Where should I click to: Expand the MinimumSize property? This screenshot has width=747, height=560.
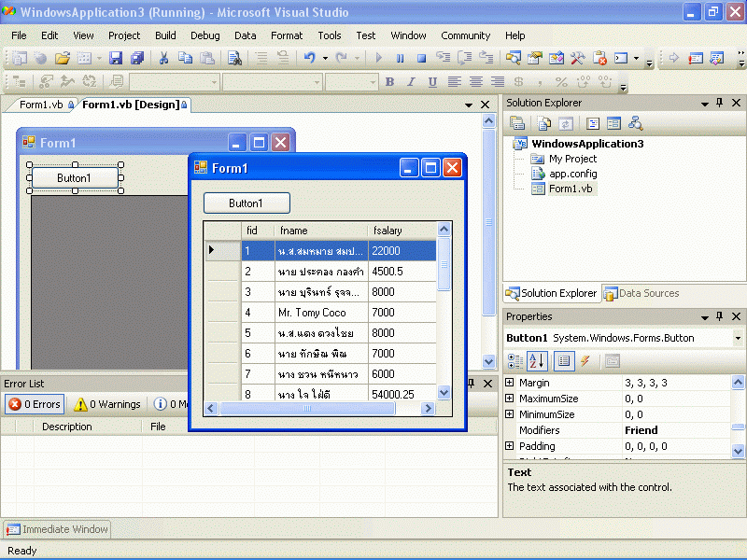click(509, 413)
